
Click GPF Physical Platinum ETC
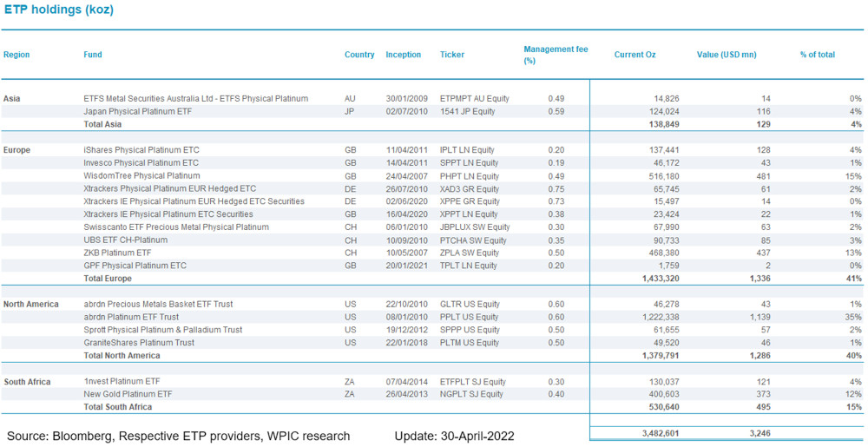click(135, 266)
